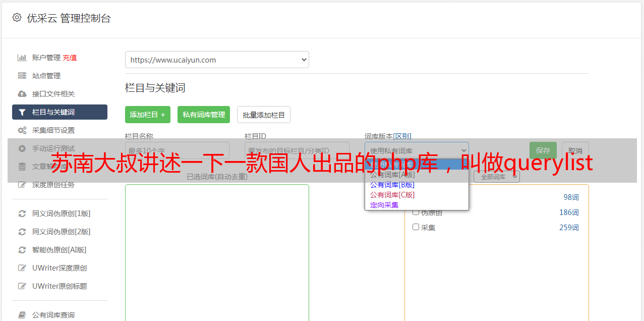
Task: Open 公有词库查询 in the sidebar
Action: click(53, 315)
